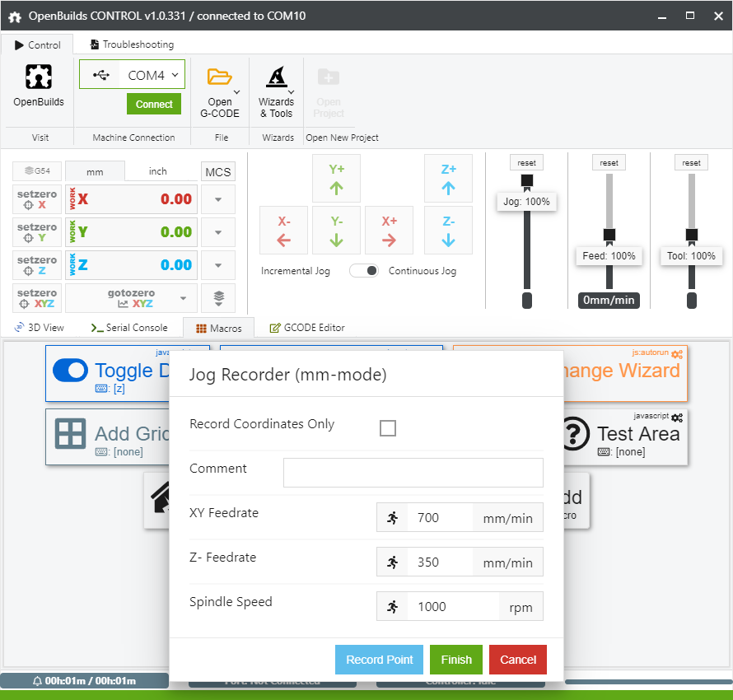Image resolution: width=733 pixels, height=700 pixels.
Task: Click the USB port icon
Action: click(101, 75)
